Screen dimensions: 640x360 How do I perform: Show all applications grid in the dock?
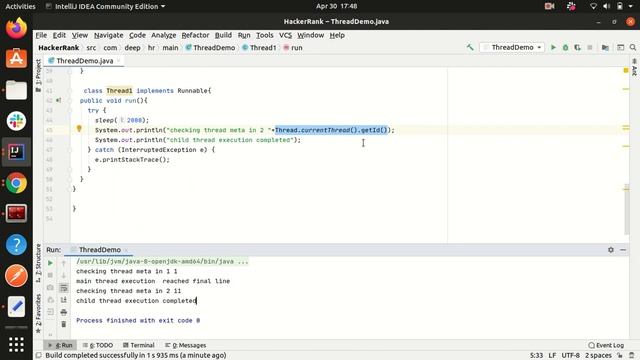click(x=16, y=345)
